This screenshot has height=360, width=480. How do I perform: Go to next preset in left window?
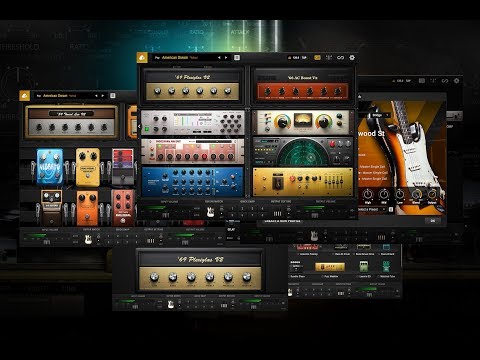tap(103, 96)
